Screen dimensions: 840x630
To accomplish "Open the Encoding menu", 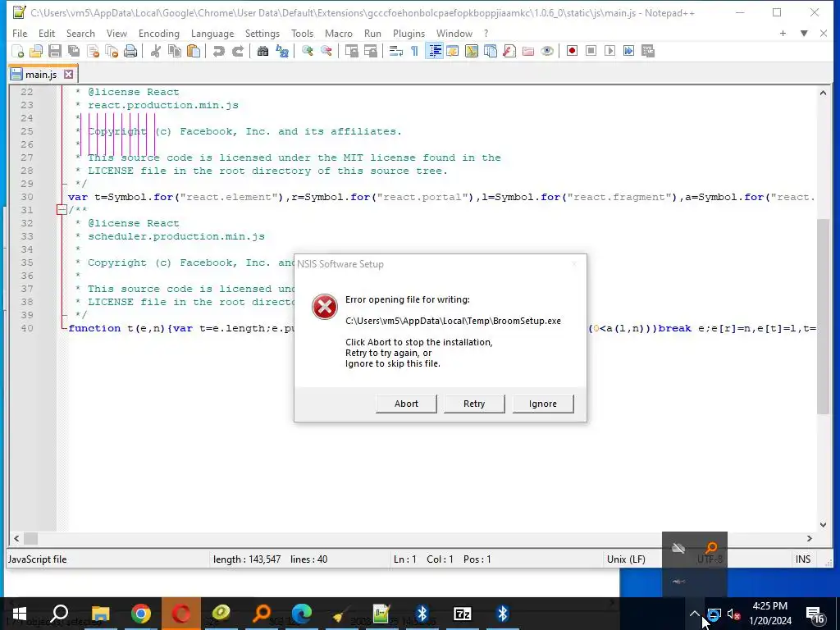I will tap(158, 33).
